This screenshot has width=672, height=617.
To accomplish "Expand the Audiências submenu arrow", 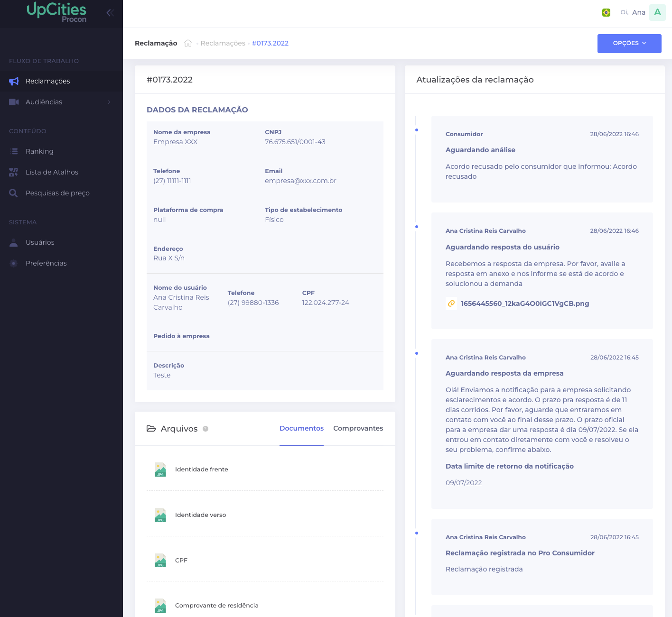I will coord(109,102).
